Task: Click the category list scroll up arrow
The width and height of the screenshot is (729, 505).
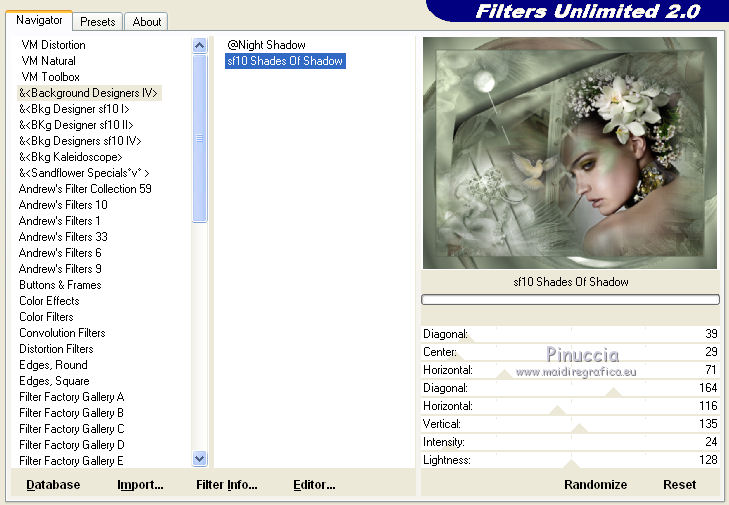Action: (x=199, y=45)
